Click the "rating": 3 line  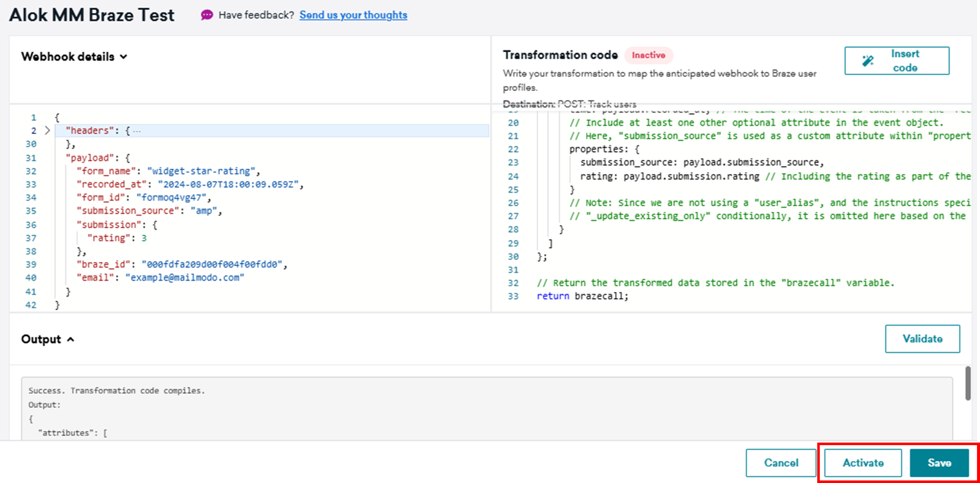click(117, 238)
